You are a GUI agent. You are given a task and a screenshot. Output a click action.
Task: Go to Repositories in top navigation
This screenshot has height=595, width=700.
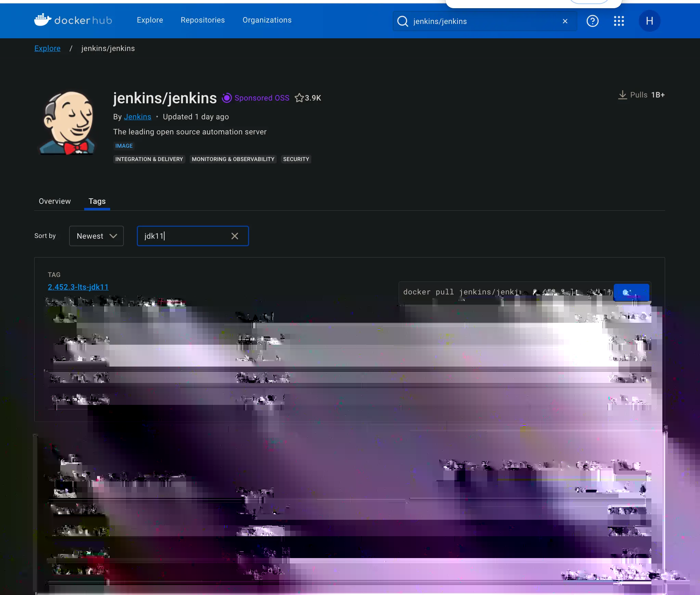(x=203, y=20)
